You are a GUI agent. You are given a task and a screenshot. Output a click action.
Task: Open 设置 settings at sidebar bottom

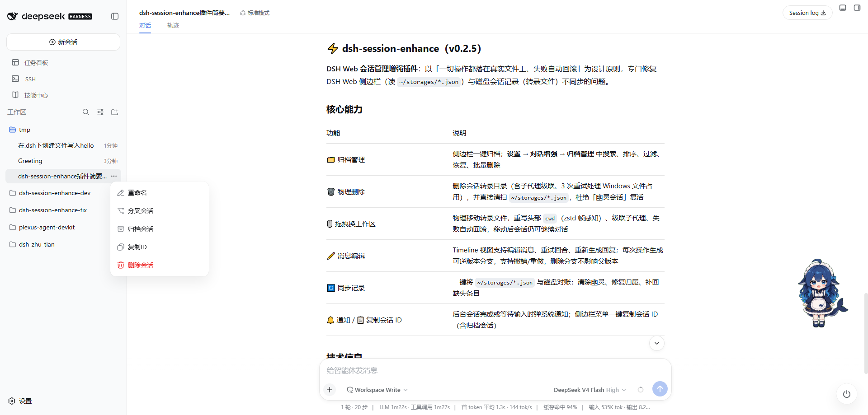pos(20,401)
